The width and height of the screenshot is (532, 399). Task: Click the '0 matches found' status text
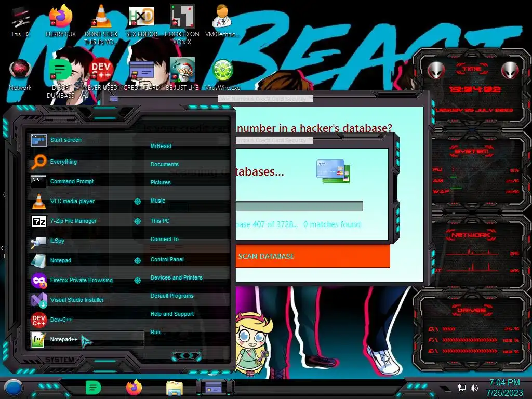click(332, 224)
